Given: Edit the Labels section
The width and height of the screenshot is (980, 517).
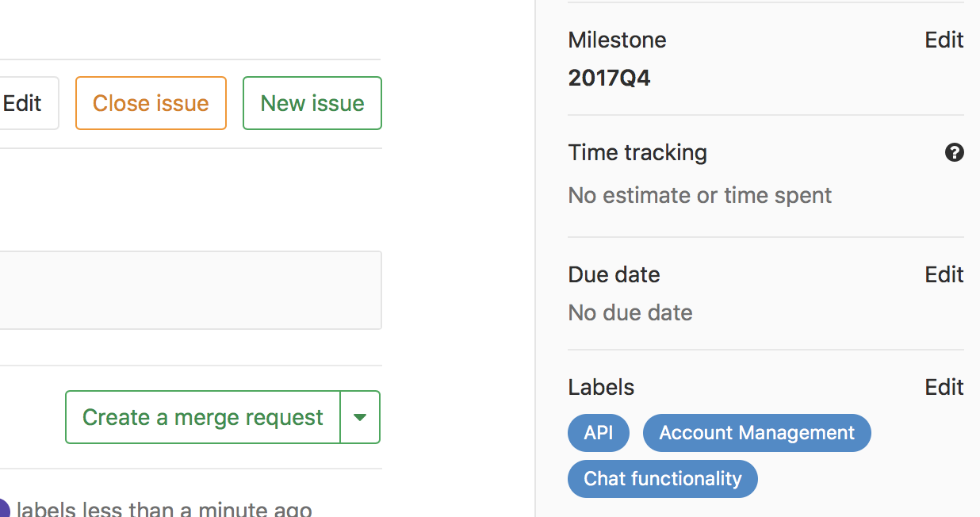Looking at the screenshot, I should (x=944, y=387).
